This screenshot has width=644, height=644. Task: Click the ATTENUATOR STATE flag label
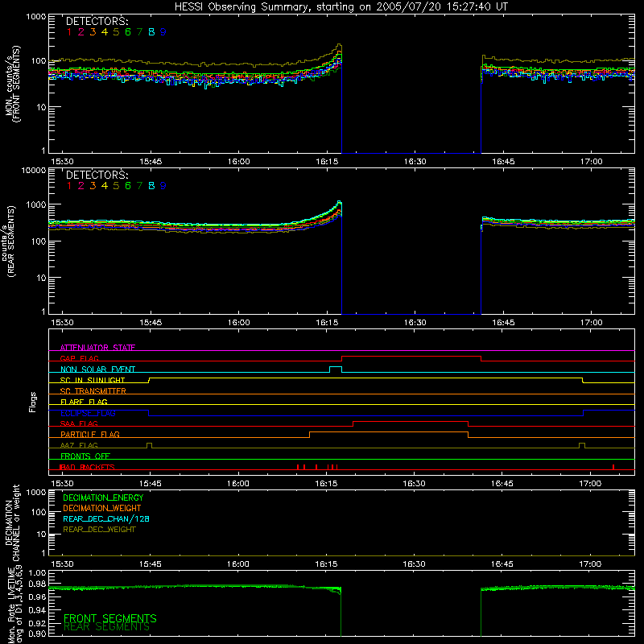coord(97,348)
